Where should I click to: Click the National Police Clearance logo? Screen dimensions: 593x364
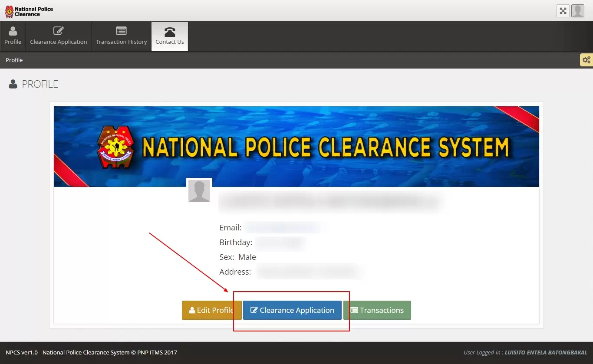click(29, 11)
